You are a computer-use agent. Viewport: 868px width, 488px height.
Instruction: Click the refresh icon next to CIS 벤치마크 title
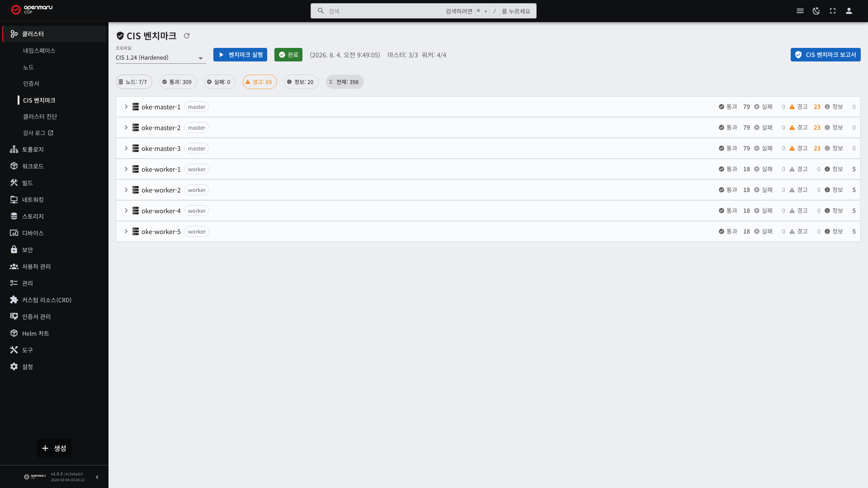click(x=187, y=36)
